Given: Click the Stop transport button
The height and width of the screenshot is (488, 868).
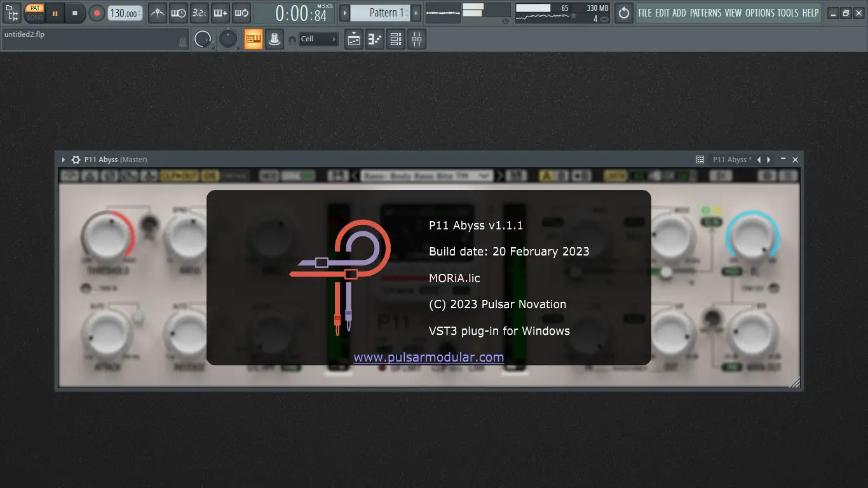Looking at the screenshot, I should 74,13.
